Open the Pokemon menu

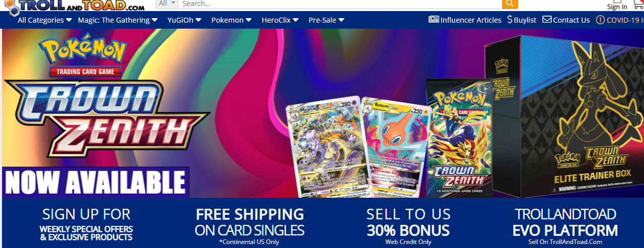tap(231, 20)
